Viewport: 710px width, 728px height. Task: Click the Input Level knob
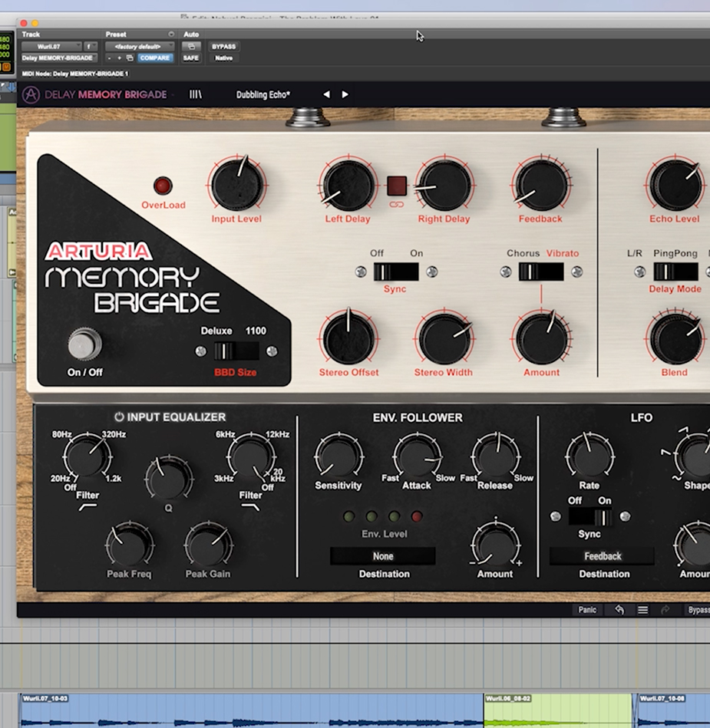(237, 184)
